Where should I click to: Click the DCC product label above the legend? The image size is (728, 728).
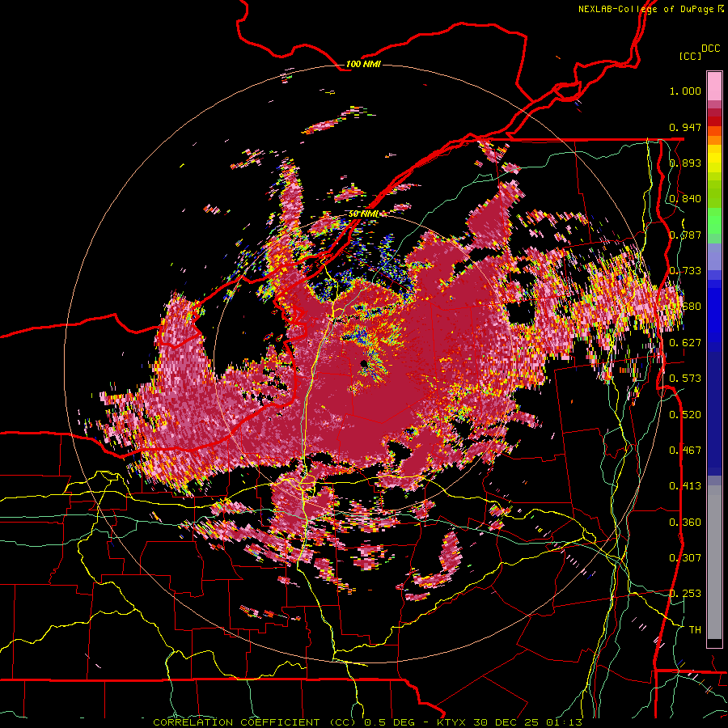pos(710,49)
